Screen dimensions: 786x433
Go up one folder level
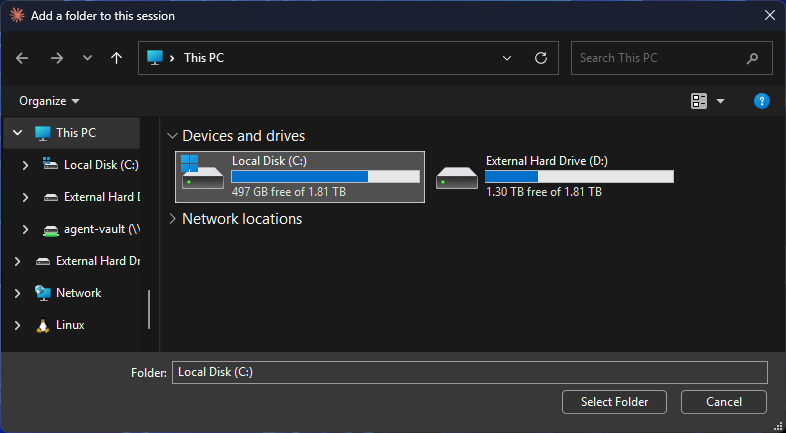coord(116,58)
